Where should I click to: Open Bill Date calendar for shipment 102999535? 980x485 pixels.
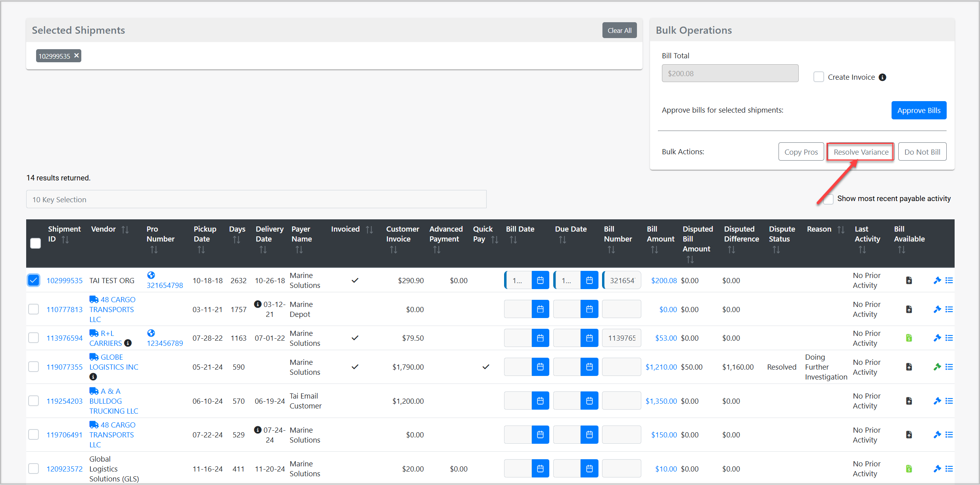tap(540, 280)
